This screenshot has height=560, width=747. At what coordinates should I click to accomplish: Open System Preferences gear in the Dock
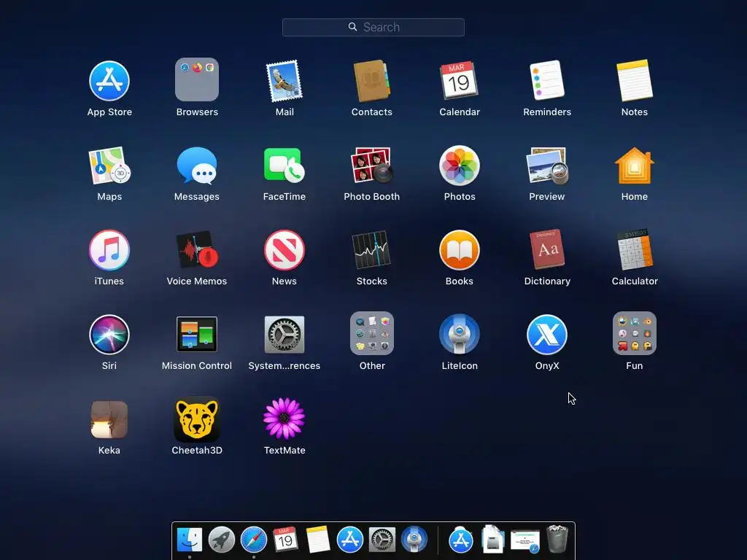click(x=382, y=540)
